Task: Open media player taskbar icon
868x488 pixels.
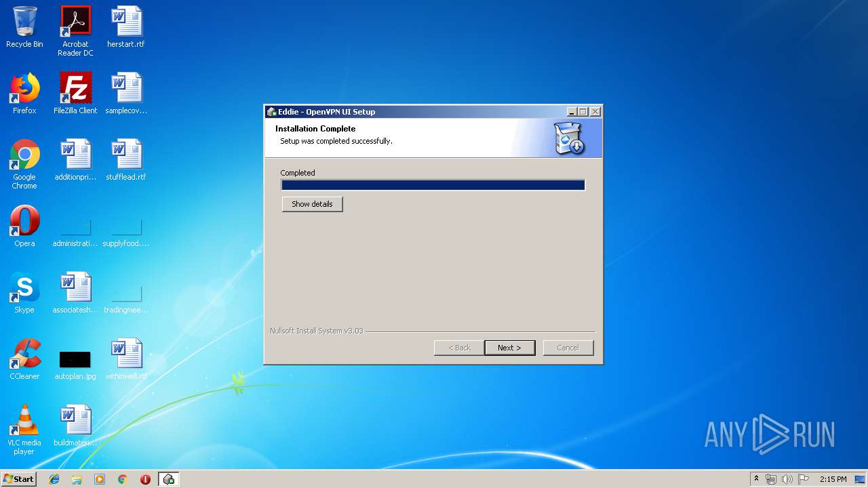Action: point(100,479)
